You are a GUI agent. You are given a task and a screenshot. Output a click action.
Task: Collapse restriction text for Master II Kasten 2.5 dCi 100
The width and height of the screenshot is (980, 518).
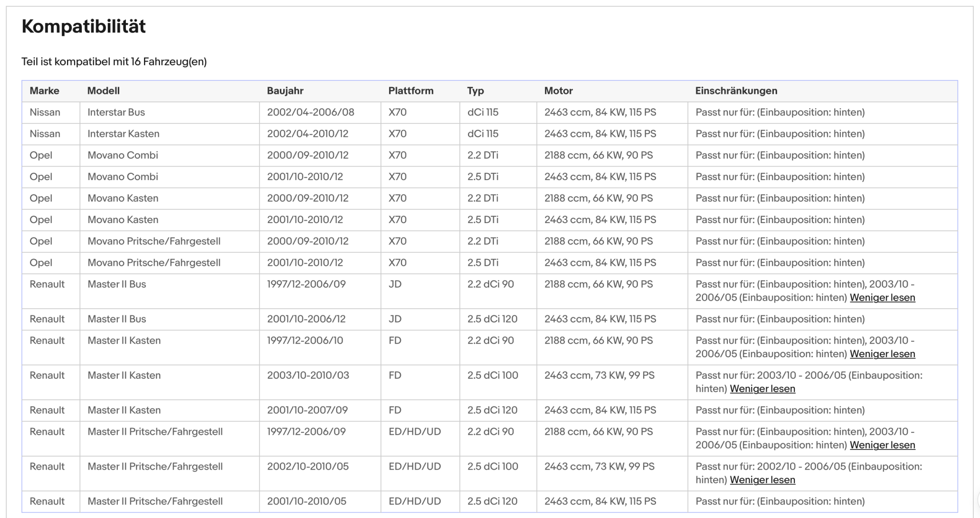coord(762,389)
